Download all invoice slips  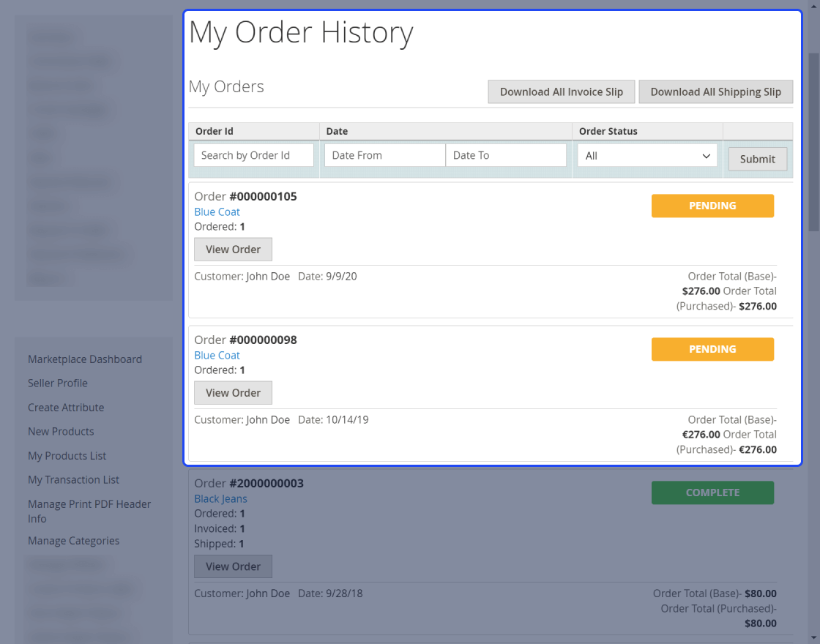click(x=561, y=92)
